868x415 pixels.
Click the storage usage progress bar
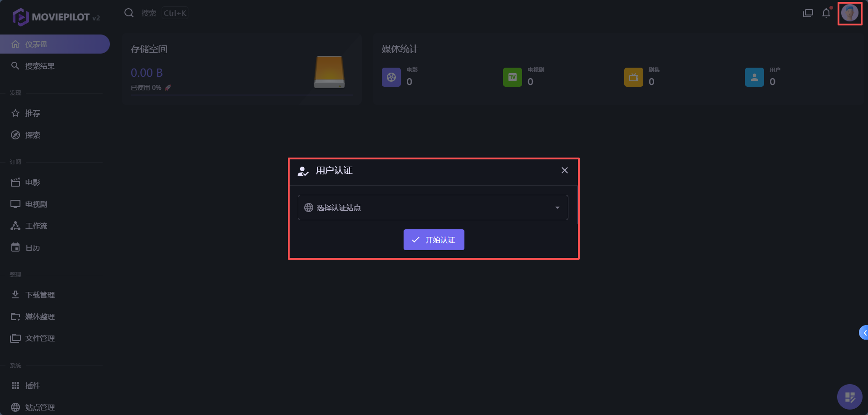click(x=242, y=95)
